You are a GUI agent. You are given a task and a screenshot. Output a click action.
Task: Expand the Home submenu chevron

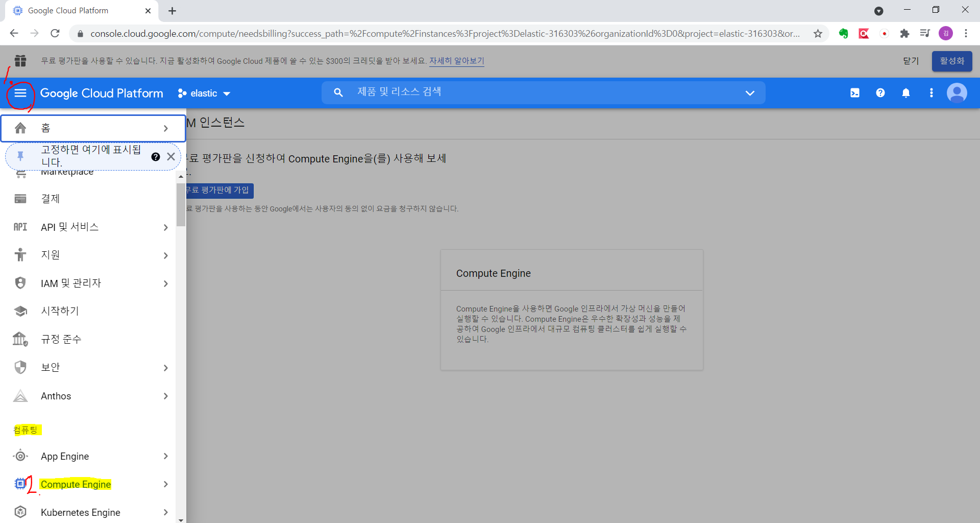[x=166, y=128]
